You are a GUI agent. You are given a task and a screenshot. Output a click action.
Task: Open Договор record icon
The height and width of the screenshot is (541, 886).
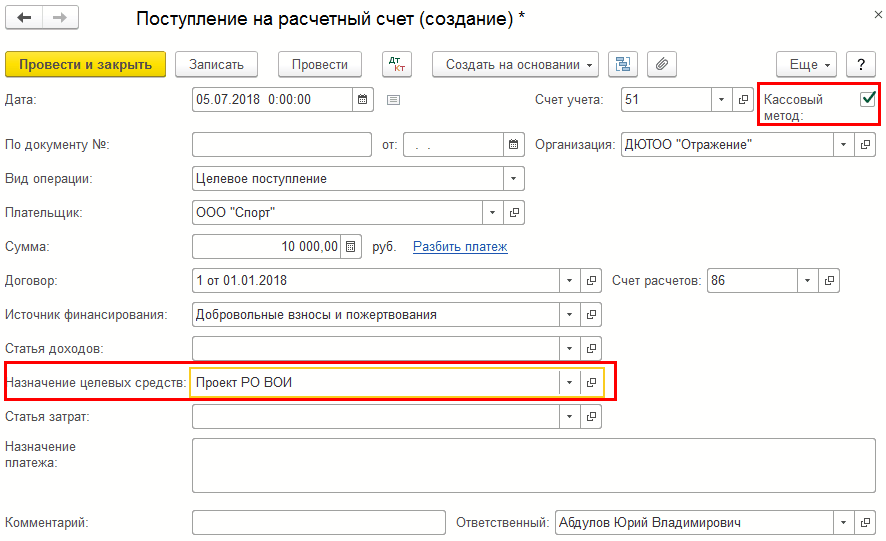[x=591, y=280]
